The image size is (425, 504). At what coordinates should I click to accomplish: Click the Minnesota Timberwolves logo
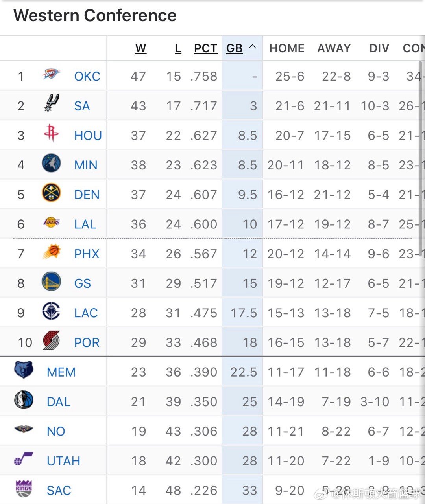click(x=51, y=163)
